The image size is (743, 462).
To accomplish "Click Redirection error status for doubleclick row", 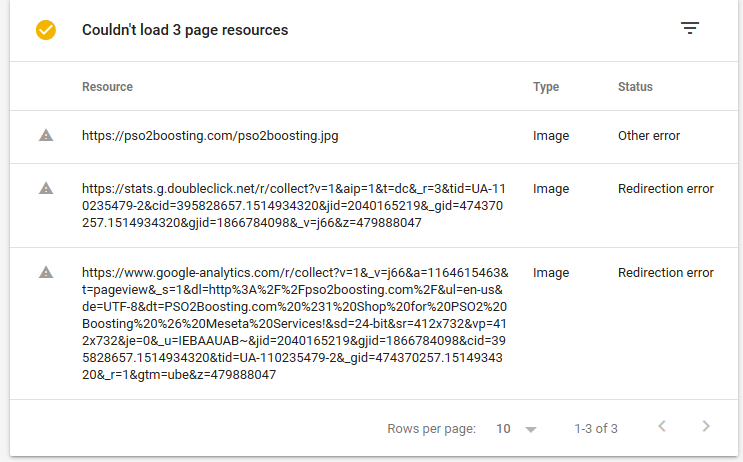I will [x=666, y=188].
